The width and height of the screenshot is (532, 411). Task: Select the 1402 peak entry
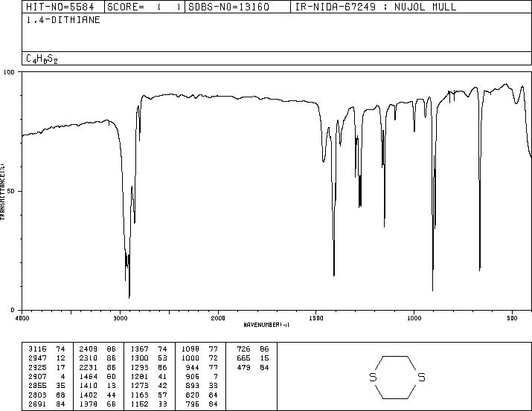[x=97, y=395]
